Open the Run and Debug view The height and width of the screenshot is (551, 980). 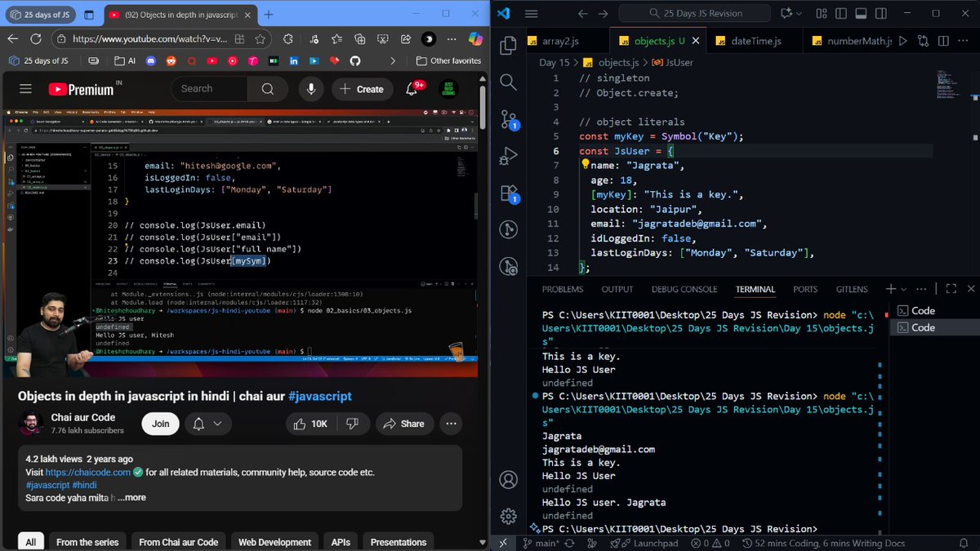(x=508, y=156)
